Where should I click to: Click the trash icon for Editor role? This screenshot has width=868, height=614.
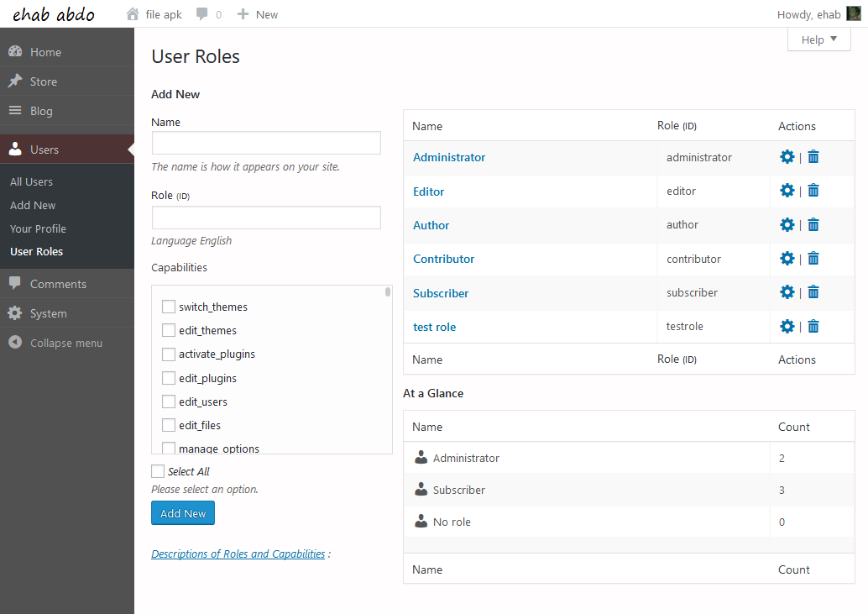813,191
